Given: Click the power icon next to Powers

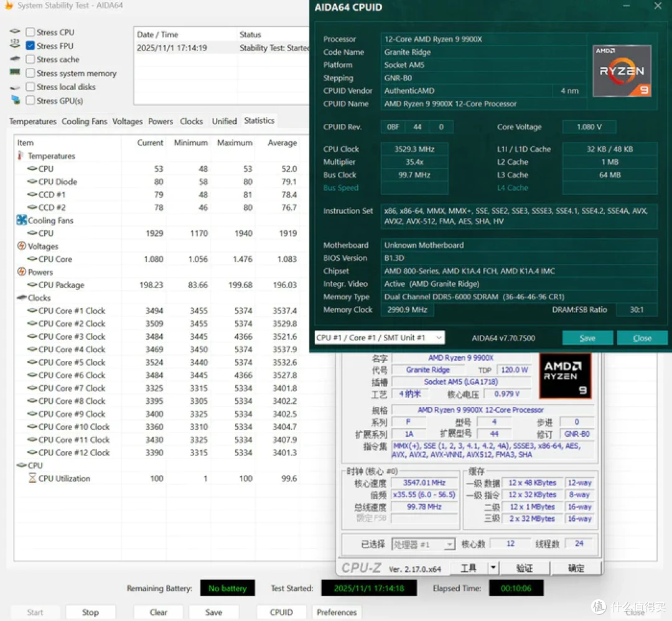Looking at the screenshot, I should (x=21, y=272).
